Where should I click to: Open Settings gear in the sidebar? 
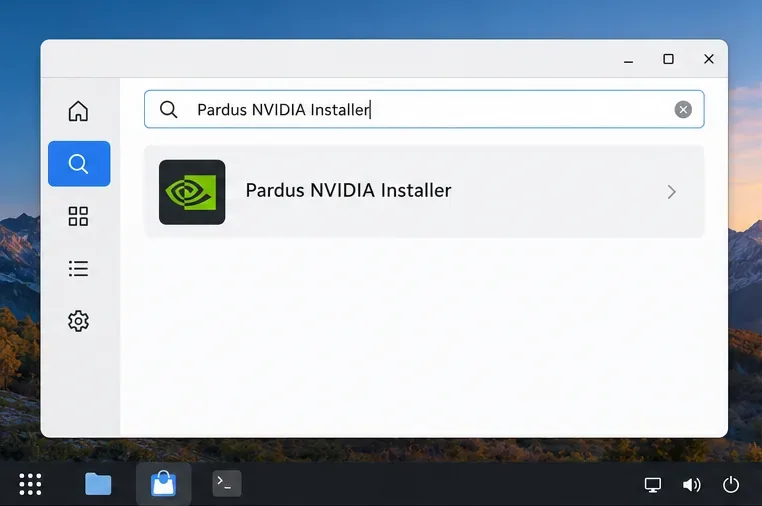point(78,321)
